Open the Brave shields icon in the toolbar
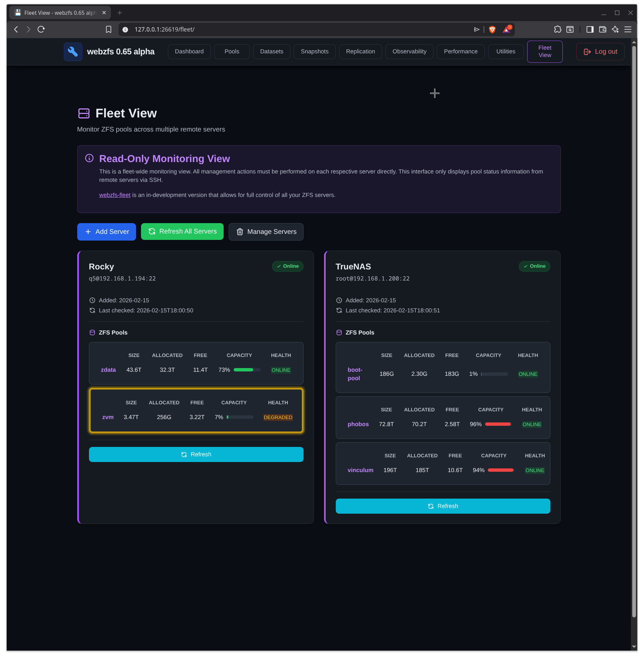 point(493,30)
